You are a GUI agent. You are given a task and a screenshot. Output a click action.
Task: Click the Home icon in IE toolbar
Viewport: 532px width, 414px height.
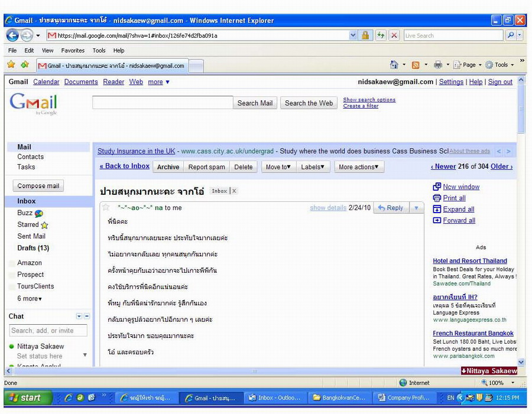pyautogui.click(x=394, y=64)
